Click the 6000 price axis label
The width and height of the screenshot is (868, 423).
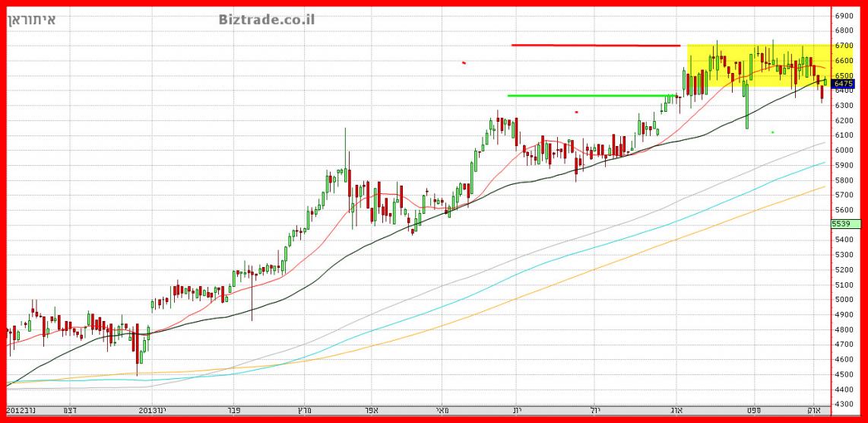[x=844, y=151]
